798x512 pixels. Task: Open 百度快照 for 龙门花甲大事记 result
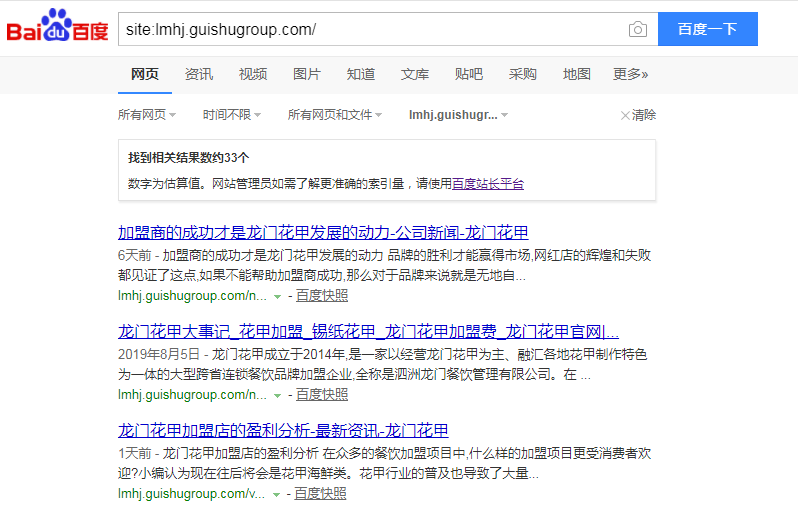pyautogui.click(x=322, y=395)
